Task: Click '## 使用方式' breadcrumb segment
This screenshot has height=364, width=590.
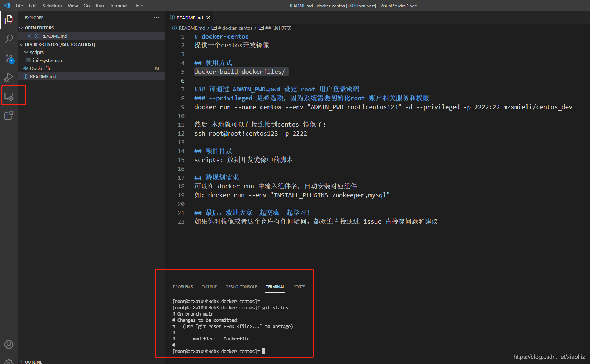Action: pyautogui.click(x=278, y=28)
